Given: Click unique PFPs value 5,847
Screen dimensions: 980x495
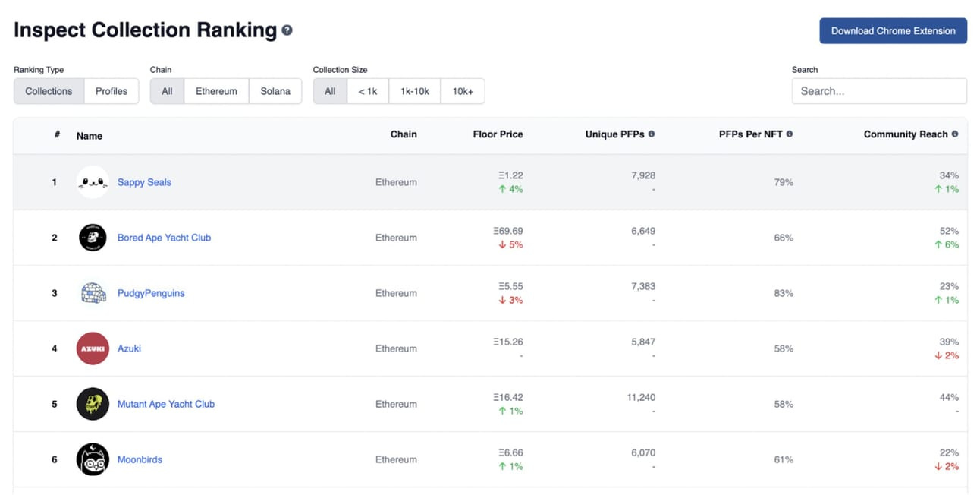Looking at the screenshot, I should [643, 342].
